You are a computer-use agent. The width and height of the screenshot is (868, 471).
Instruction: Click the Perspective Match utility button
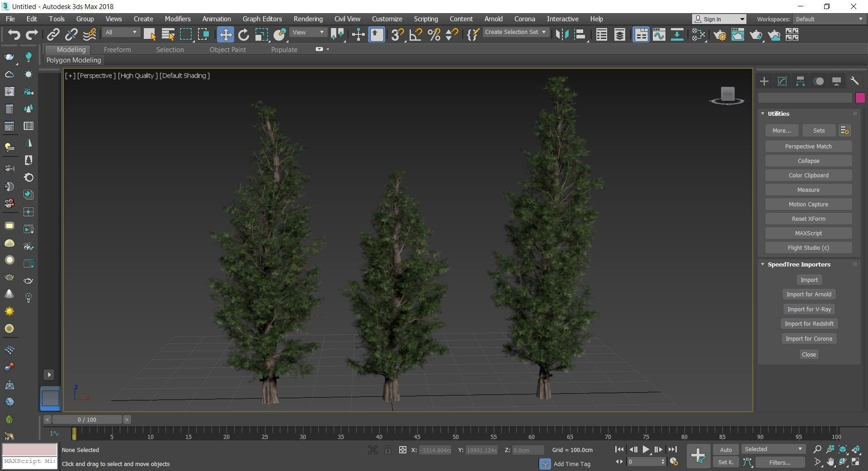point(808,146)
